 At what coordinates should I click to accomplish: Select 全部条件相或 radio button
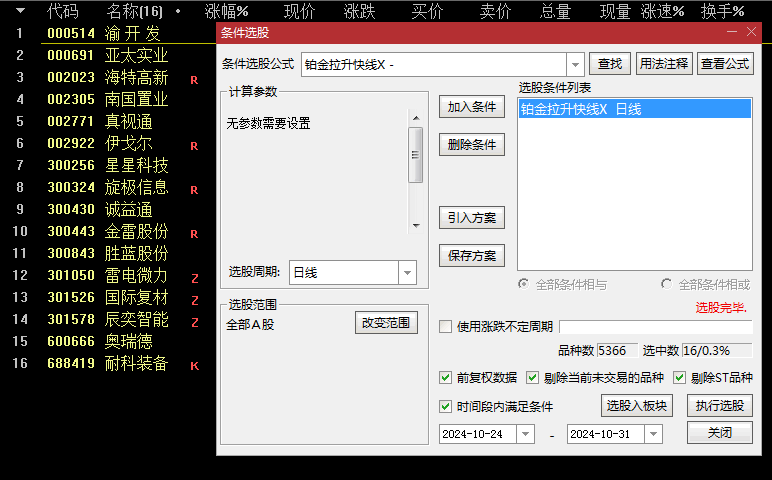666,284
